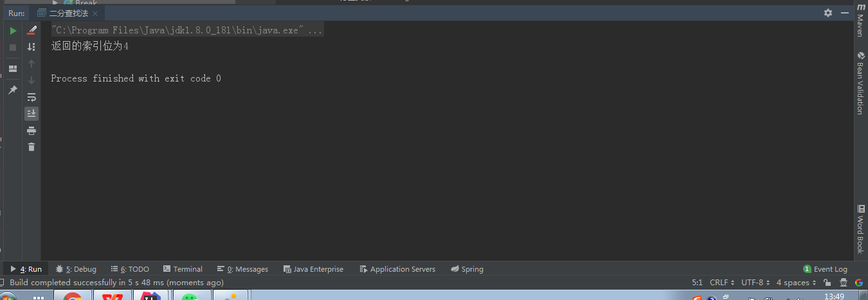
Task: Open the 4 spaces indent dropdown
Action: [x=796, y=283]
